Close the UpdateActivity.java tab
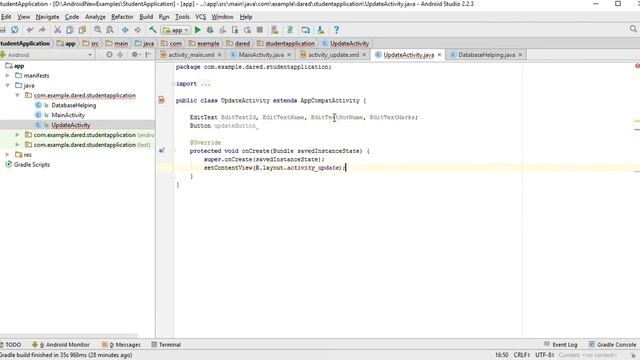The height and width of the screenshot is (360, 640). (x=439, y=55)
